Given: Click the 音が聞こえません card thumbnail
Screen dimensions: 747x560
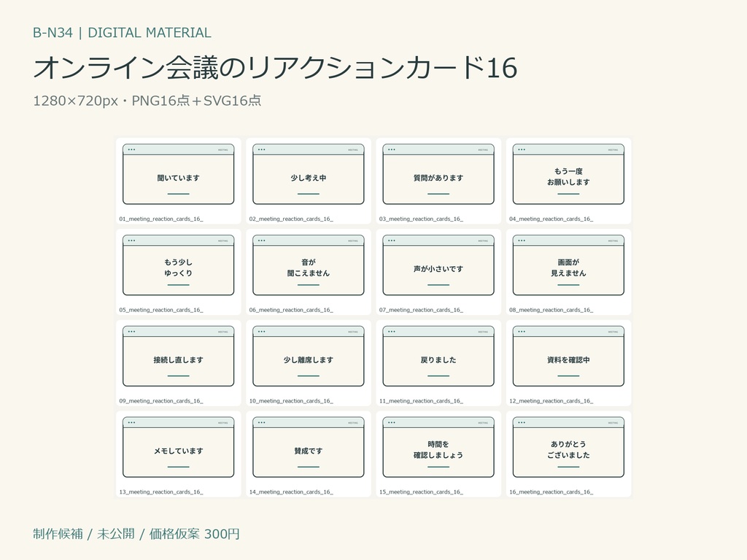Looking at the screenshot, I should [309, 265].
